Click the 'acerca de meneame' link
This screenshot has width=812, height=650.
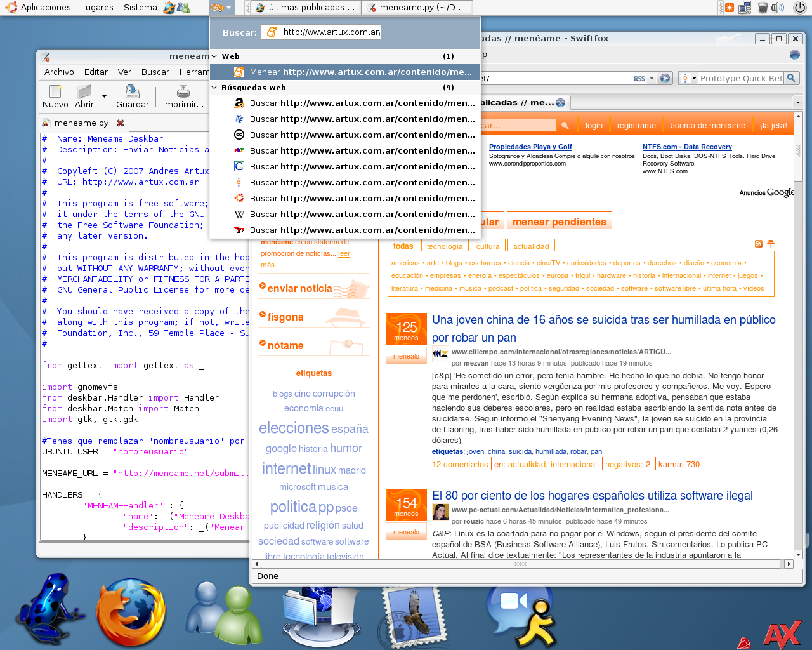coord(708,126)
